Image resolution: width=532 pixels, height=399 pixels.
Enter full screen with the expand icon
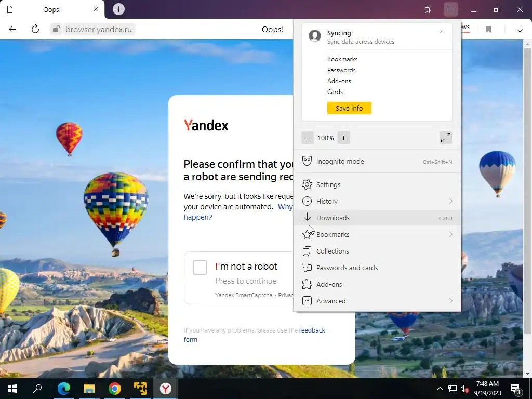[445, 138]
